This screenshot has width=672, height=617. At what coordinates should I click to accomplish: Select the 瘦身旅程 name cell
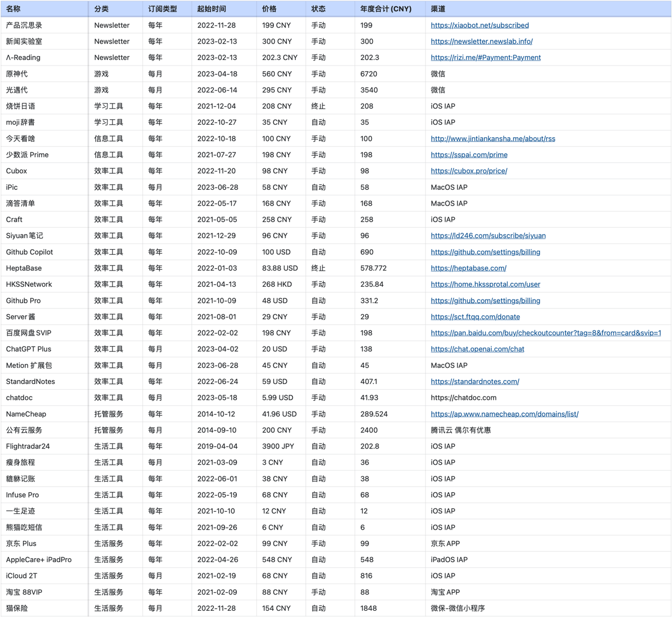[x=44, y=463]
